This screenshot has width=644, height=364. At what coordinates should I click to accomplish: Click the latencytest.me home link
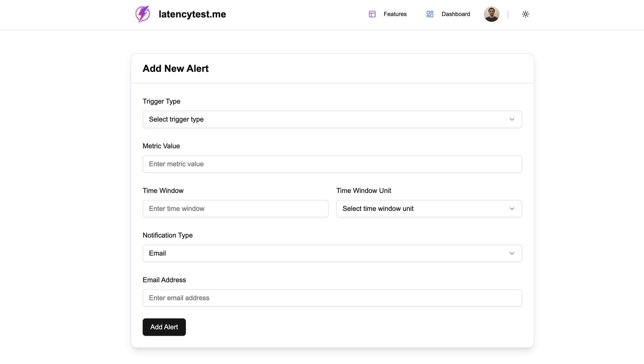(192, 14)
